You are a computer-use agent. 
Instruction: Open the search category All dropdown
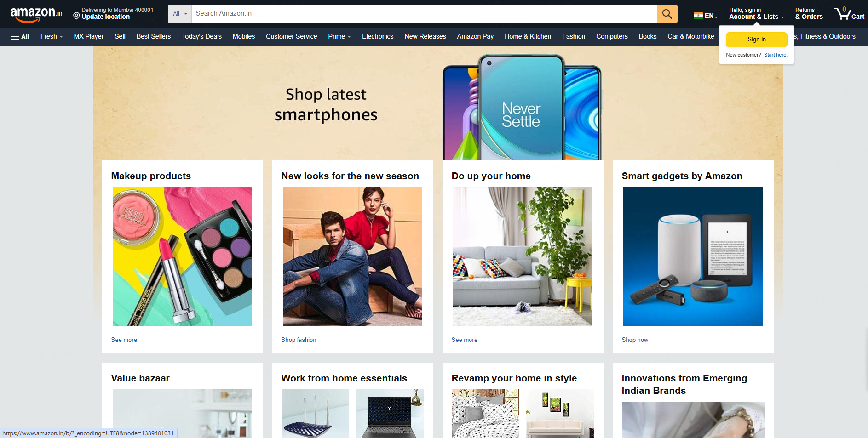(180, 14)
